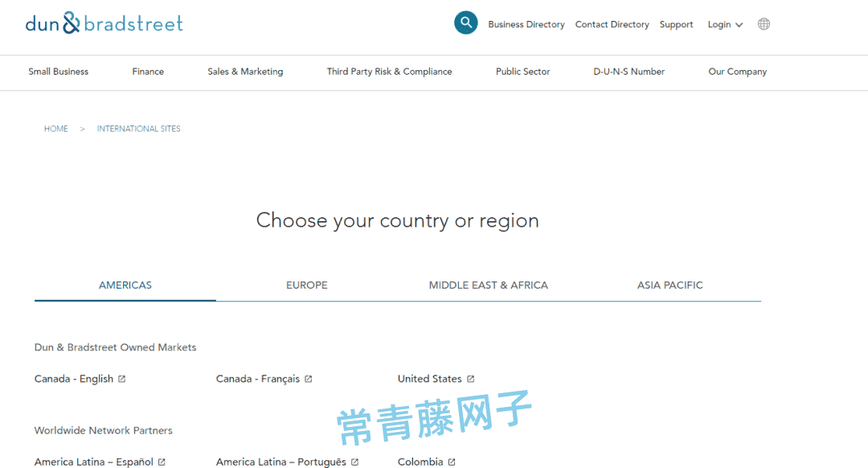Open America Latina – Español site link
Image resolution: width=868 pixels, height=468 pixels.
pyautogui.click(x=93, y=462)
